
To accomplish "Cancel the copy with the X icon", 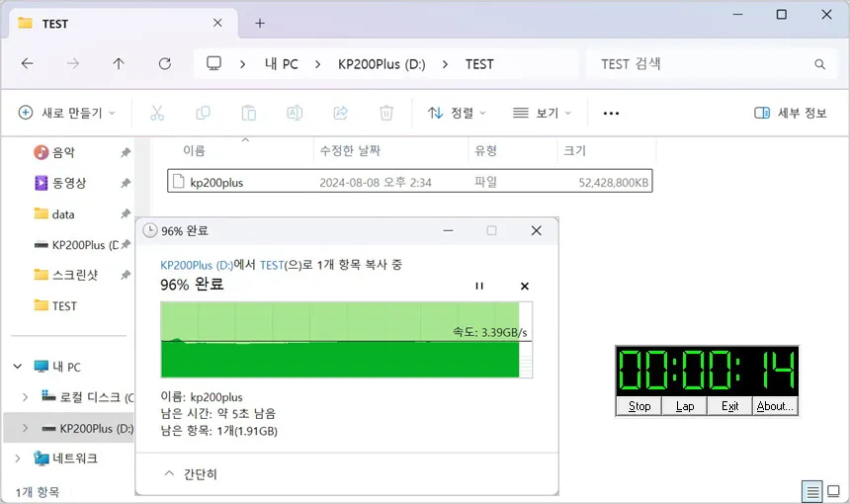I will [x=525, y=286].
